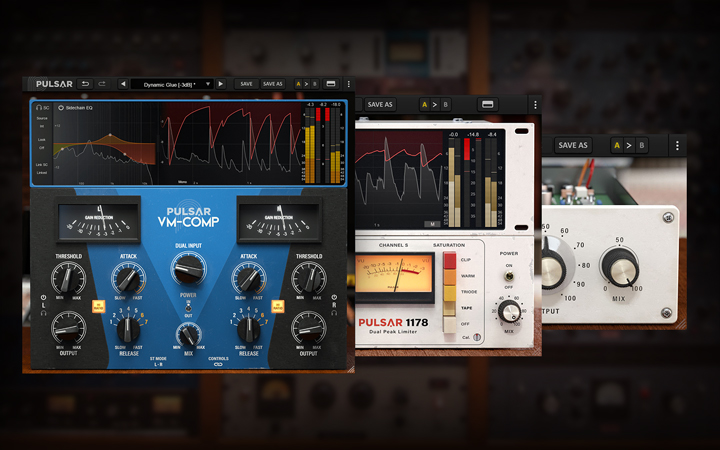Toggle sidechain listen headphones SC icon

click(x=43, y=107)
